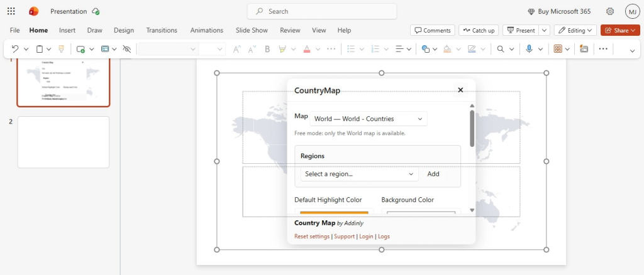Switch to the Slide Show tab
This screenshot has height=275, width=644.
coord(252,30)
